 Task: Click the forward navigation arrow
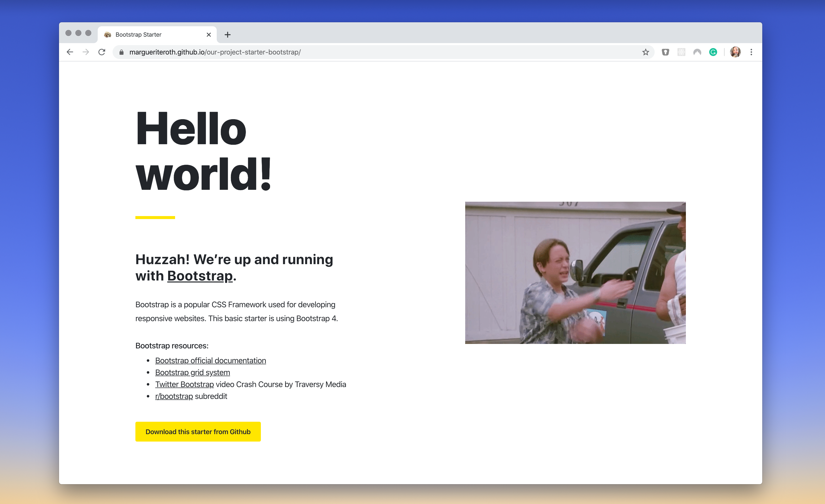click(x=85, y=52)
